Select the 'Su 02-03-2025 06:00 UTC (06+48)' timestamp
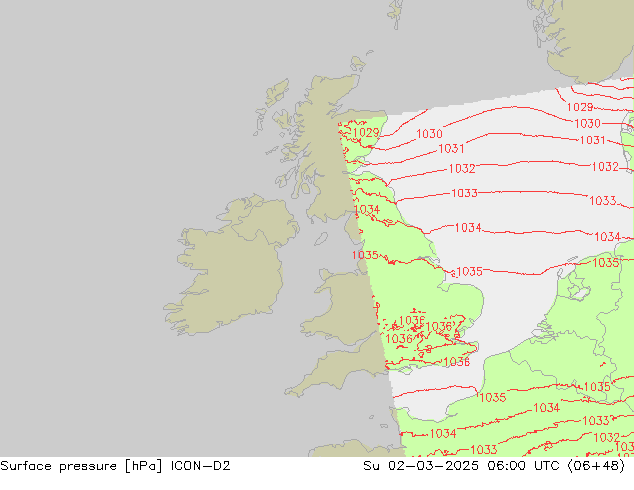 coord(494,466)
